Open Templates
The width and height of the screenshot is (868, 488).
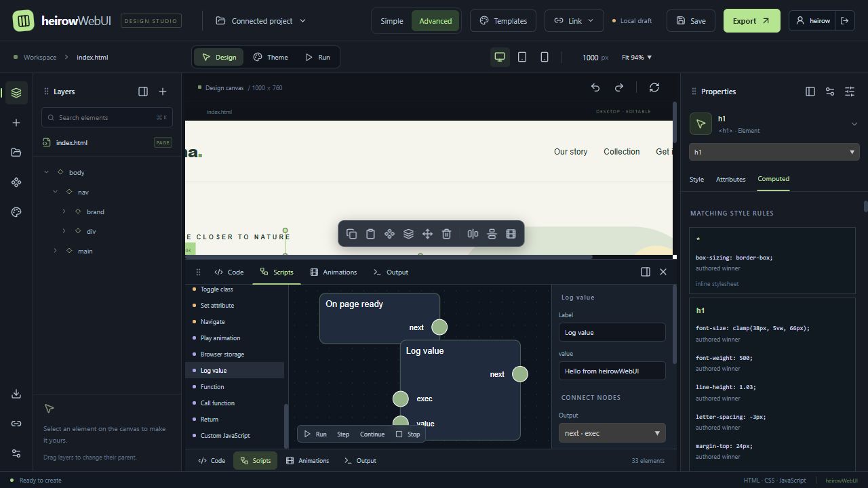point(502,21)
